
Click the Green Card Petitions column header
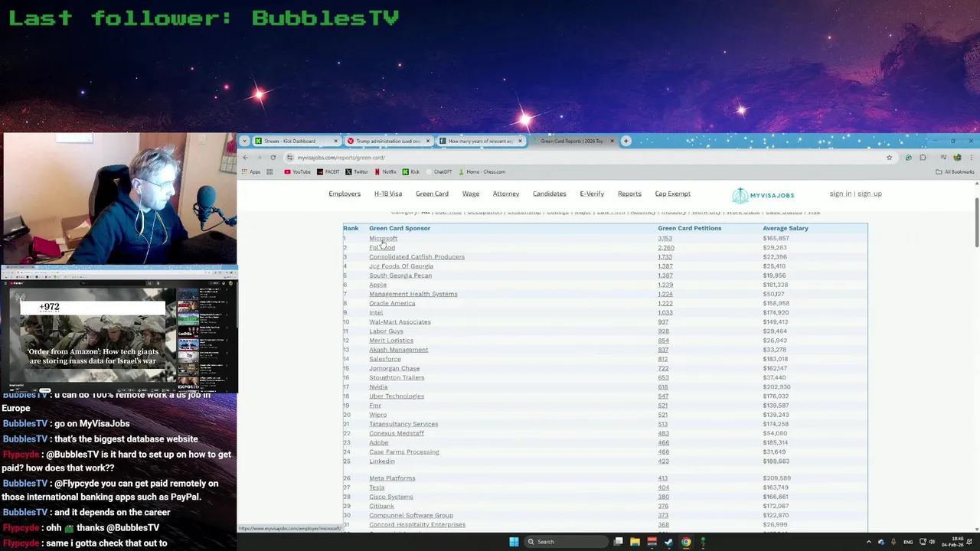(x=689, y=228)
